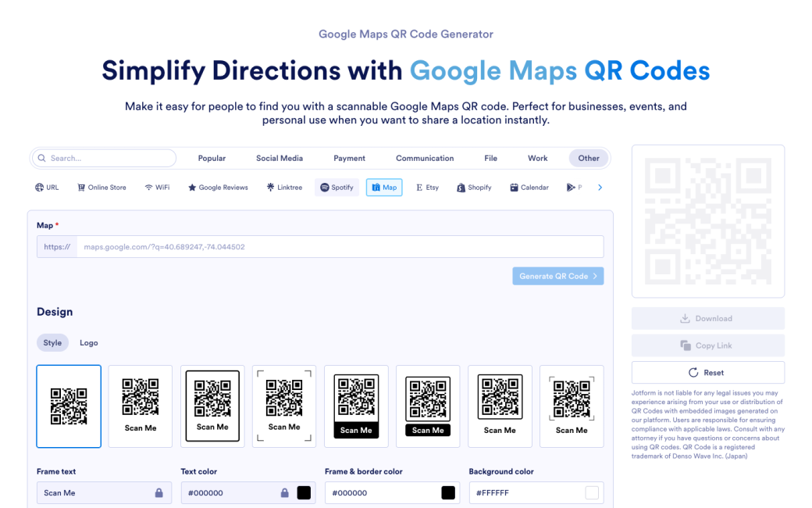Click the Map URL input field
The width and height of the screenshot is (812, 508).
pyautogui.click(x=340, y=247)
